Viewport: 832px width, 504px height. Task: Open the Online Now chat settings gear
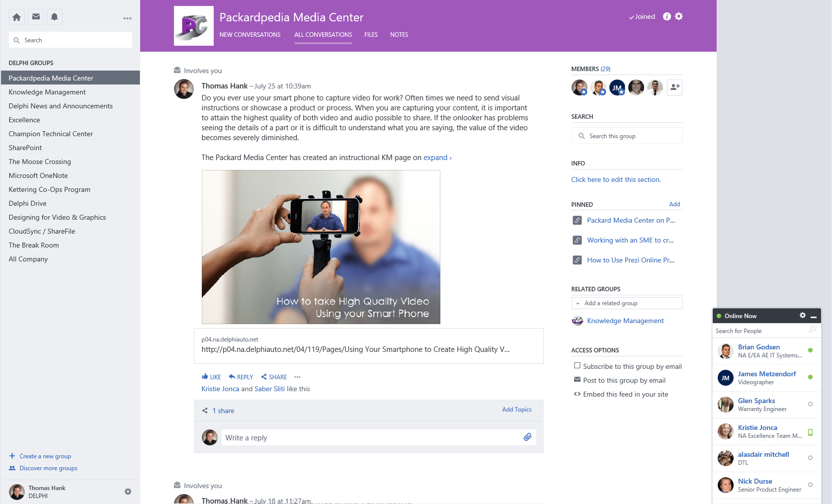coord(802,316)
